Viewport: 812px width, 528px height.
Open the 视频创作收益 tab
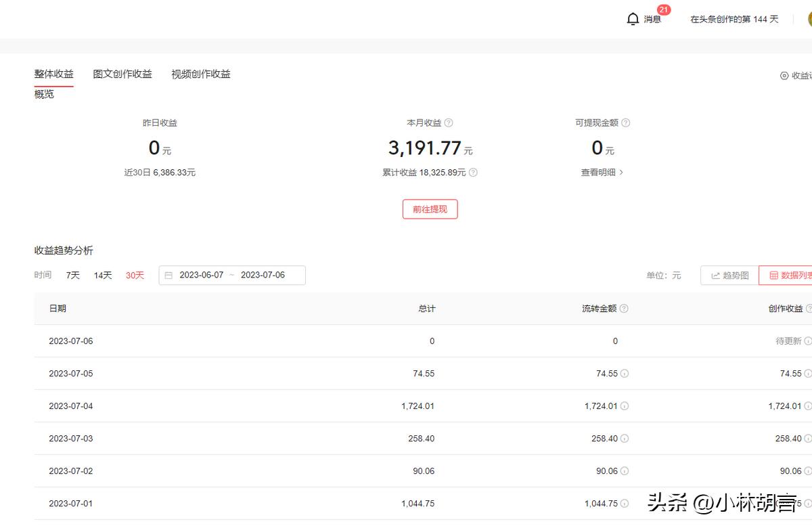point(201,74)
